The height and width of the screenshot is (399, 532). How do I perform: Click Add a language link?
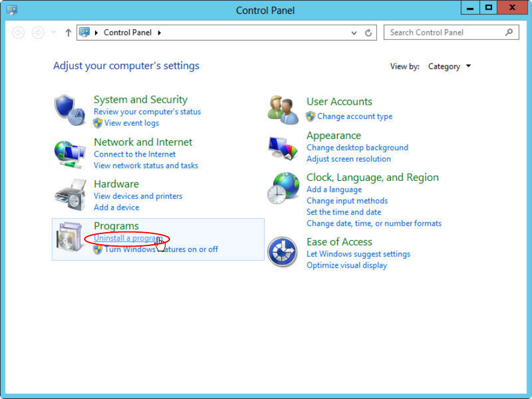(334, 189)
